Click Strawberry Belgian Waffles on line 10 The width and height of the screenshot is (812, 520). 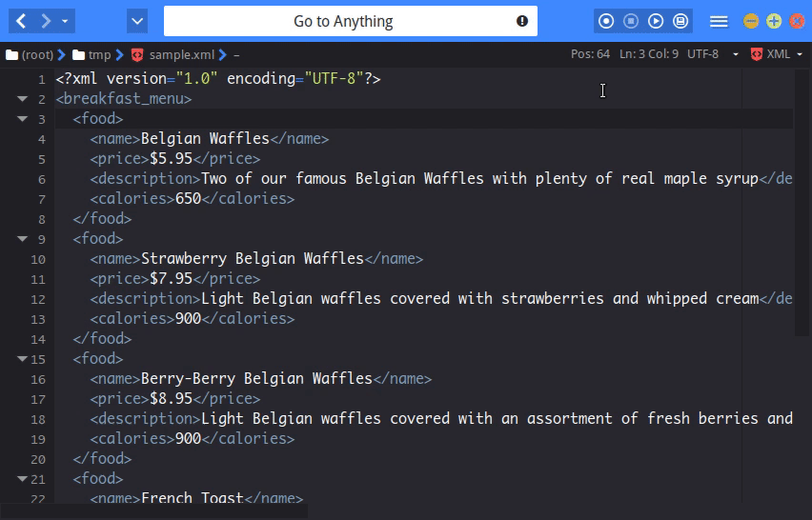click(x=253, y=259)
